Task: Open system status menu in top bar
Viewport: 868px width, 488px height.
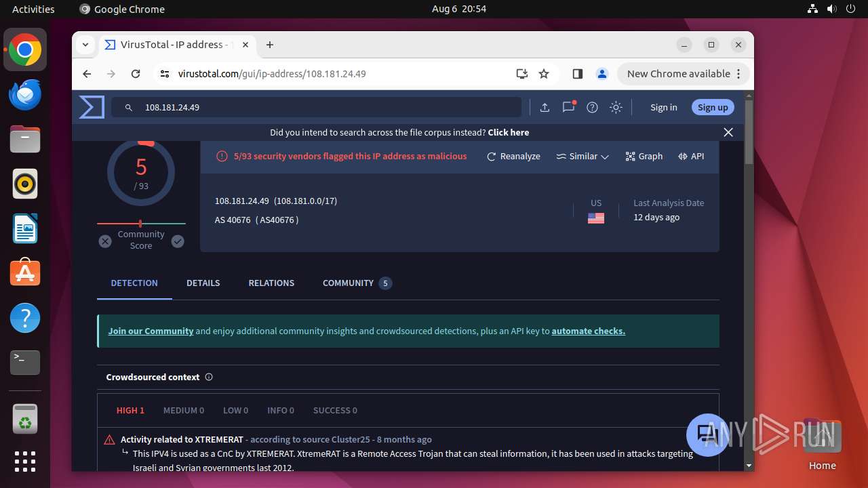Action: coord(831,9)
